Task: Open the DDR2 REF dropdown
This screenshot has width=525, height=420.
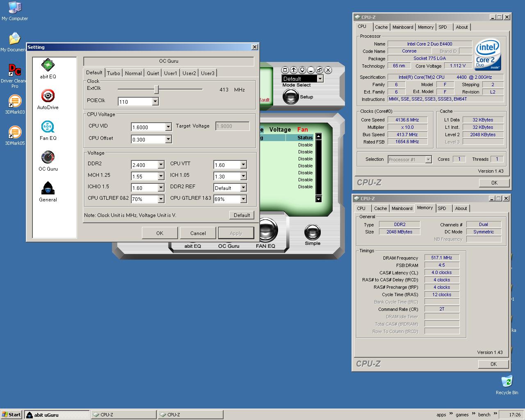Action: 243,188
